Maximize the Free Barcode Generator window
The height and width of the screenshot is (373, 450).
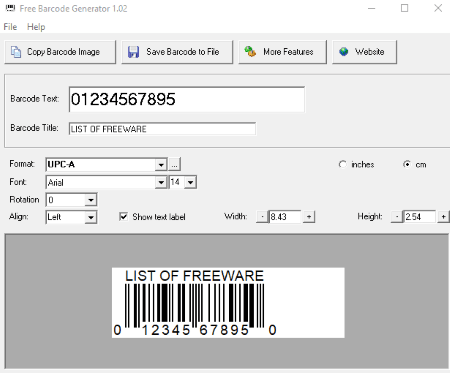(404, 8)
